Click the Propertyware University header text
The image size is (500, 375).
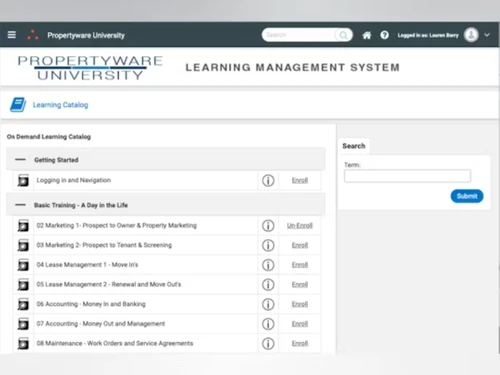tap(86, 35)
